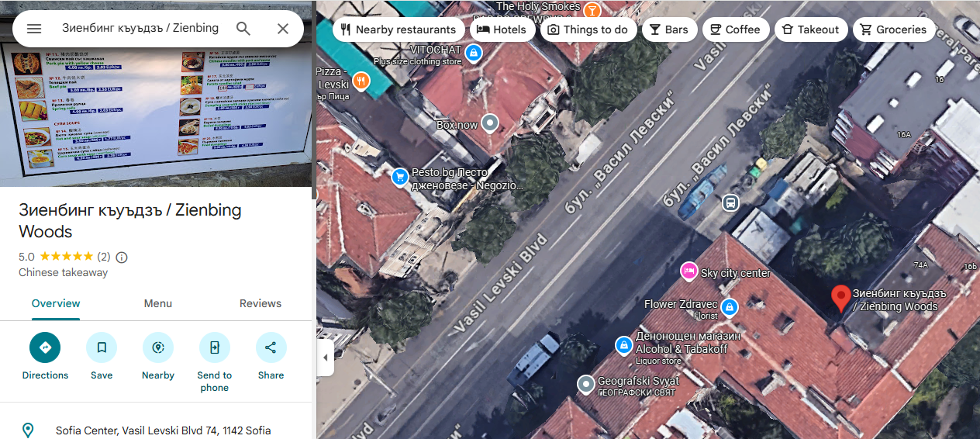980x439 pixels.
Task: Filter by Things to do chip
Action: coord(588,29)
